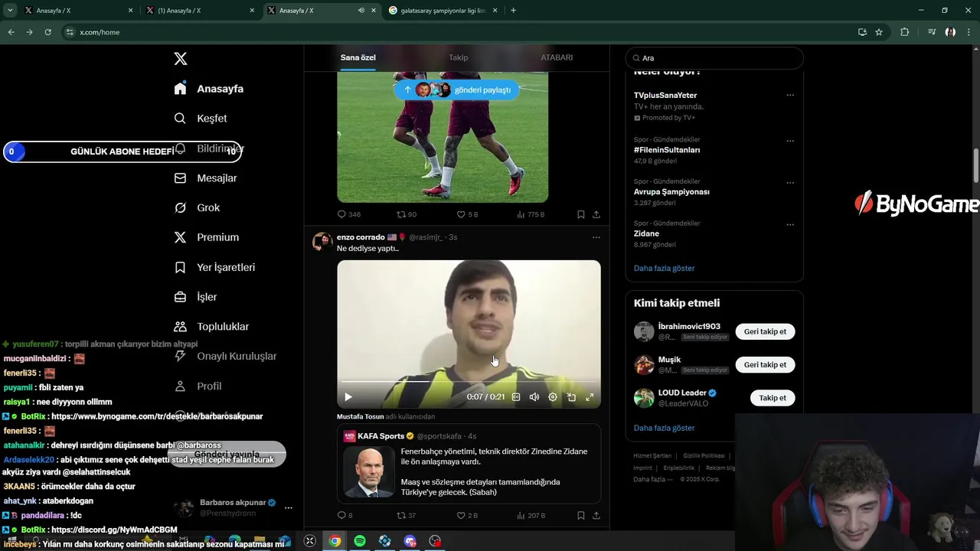
Task: Open options for #FileninSultanları trend
Action: 790,142
